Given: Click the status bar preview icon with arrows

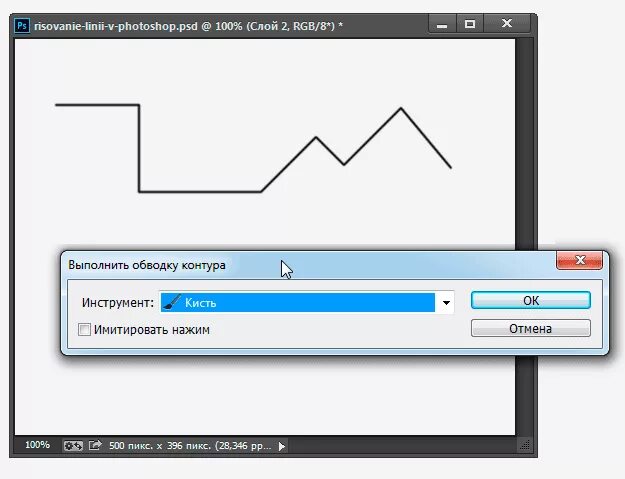Looking at the screenshot, I should coord(73,446).
